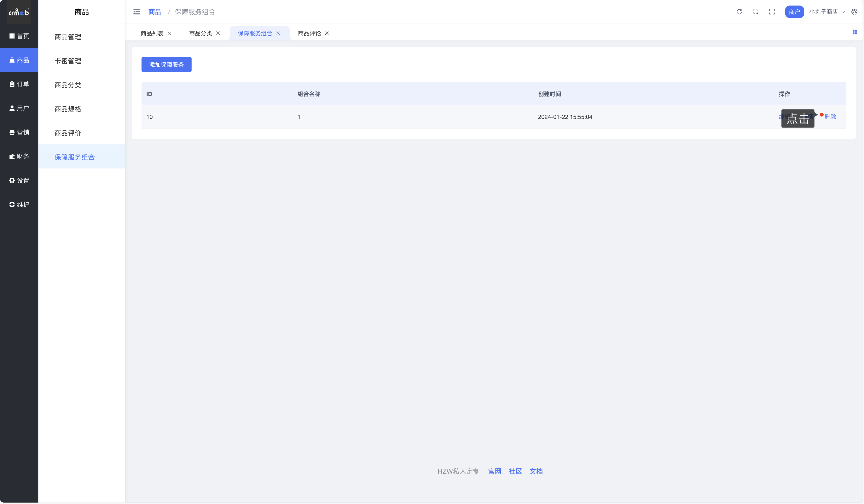Screen dimensions: 864x504
Task: Open the 官网 footer link
Action: 494,472
